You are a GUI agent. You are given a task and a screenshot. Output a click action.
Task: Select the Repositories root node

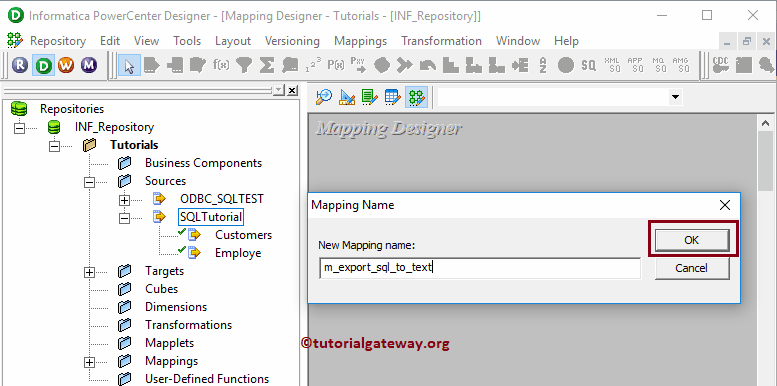(72, 109)
